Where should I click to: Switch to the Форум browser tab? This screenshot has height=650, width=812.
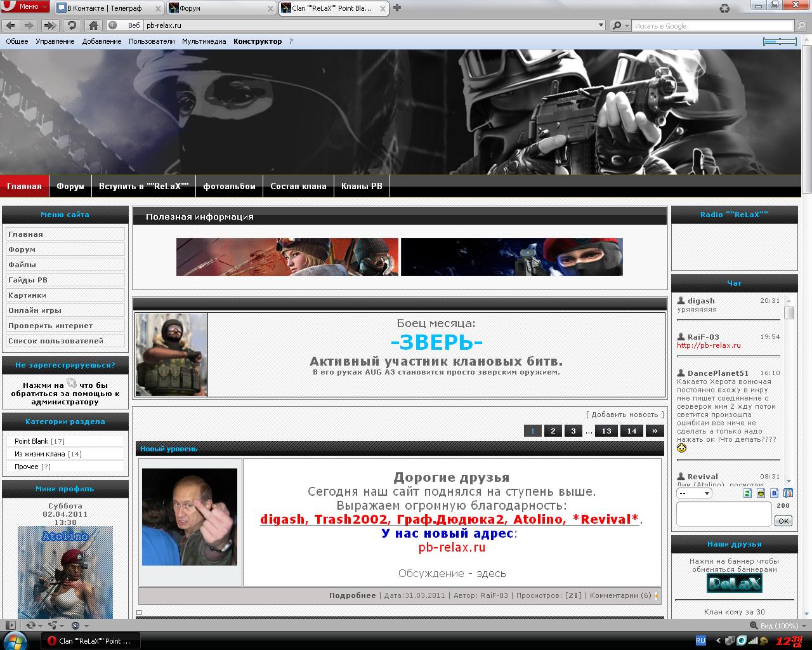pos(221,8)
